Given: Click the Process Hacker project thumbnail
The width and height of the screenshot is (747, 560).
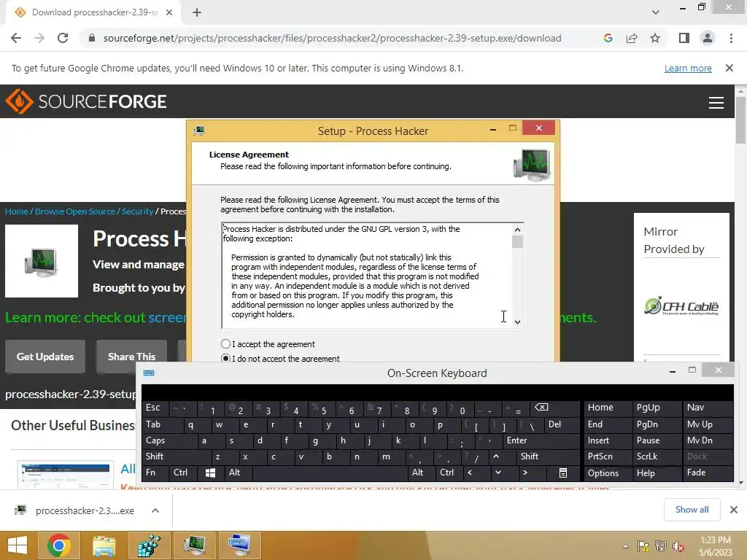Looking at the screenshot, I should (42, 261).
